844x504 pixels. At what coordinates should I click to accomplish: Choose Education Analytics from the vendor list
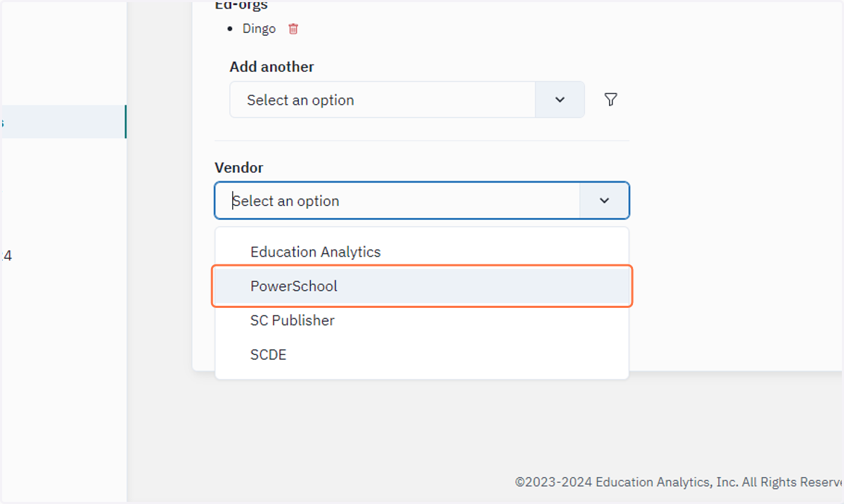[x=422, y=252]
